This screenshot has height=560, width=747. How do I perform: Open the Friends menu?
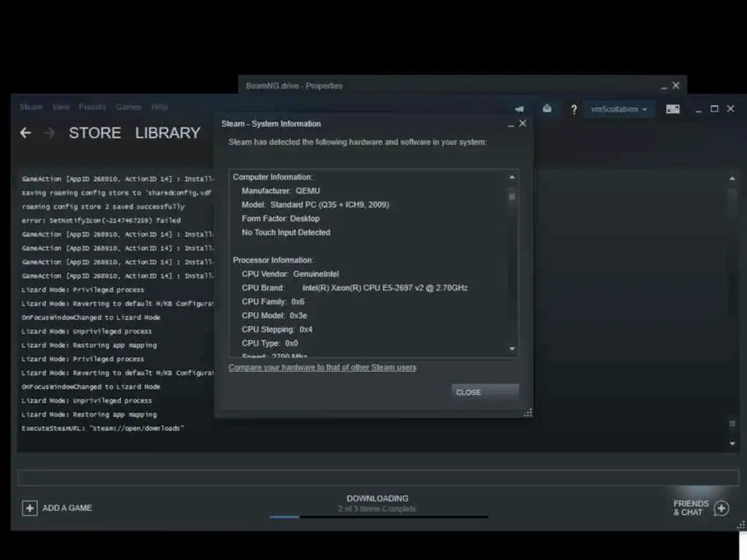pos(93,107)
